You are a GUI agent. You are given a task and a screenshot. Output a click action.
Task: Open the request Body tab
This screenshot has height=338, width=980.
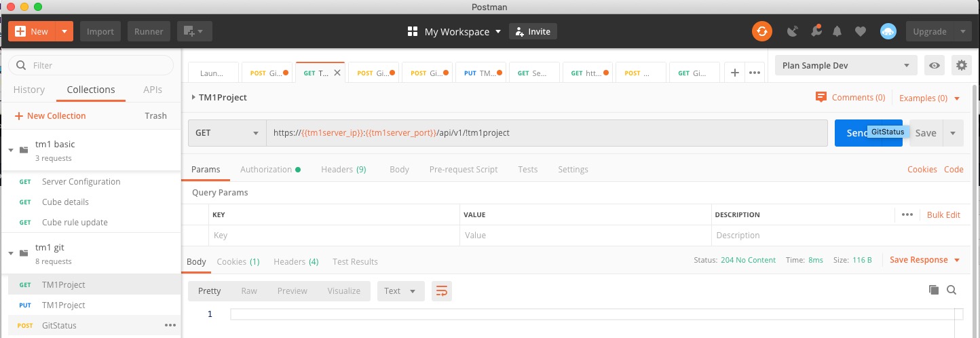(x=399, y=169)
